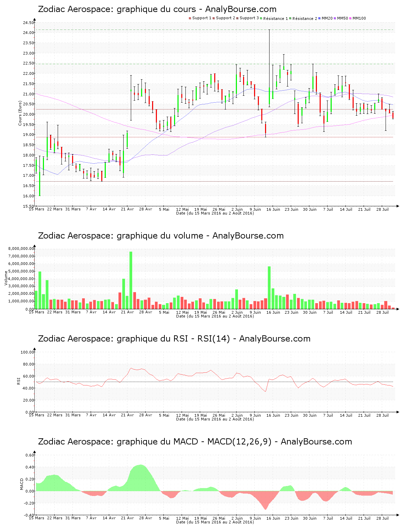Click the 24.50 value on price axis
The image size is (412, 532).
pos(28,23)
